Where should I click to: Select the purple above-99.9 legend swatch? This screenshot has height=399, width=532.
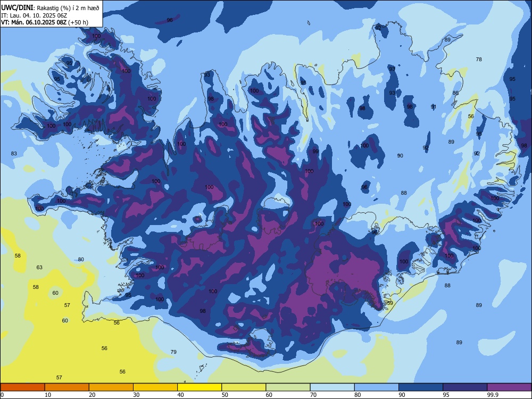click(509, 387)
